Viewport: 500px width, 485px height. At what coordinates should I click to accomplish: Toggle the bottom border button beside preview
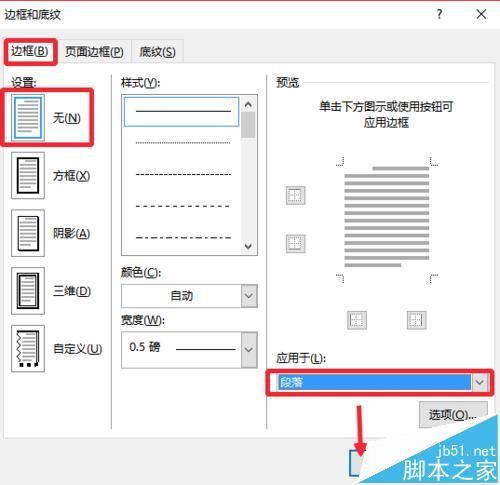pos(295,243)
